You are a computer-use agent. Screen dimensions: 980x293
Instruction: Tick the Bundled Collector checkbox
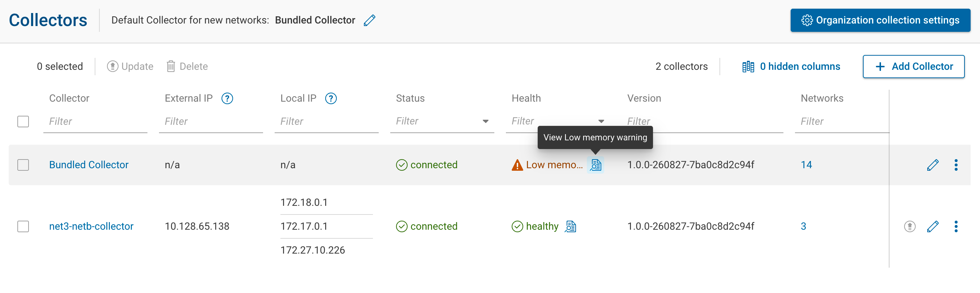click(x=23, y=165)
